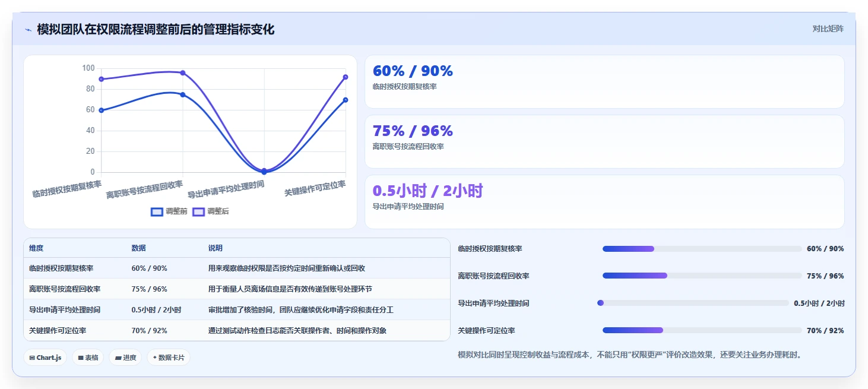Click the 离职账号按流程回收率 progress bar
Screen dimensions: 868x389
[x=702, y=276]
